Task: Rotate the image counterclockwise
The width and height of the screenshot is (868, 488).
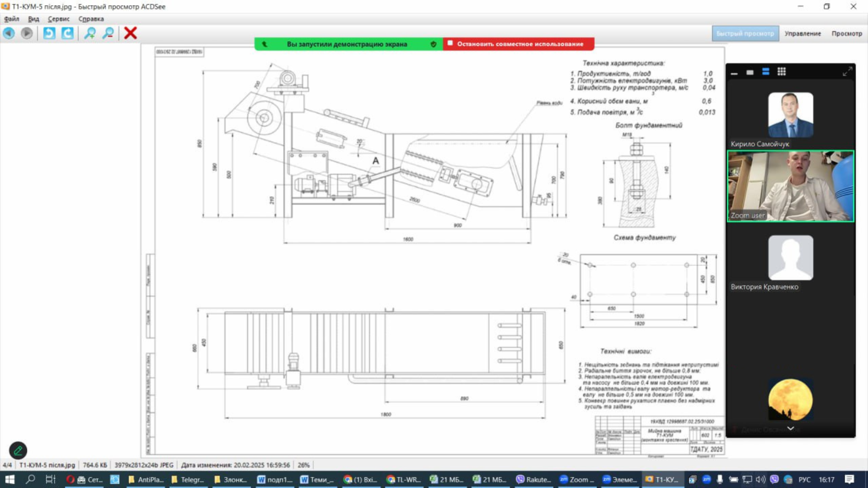Action: 49,33
